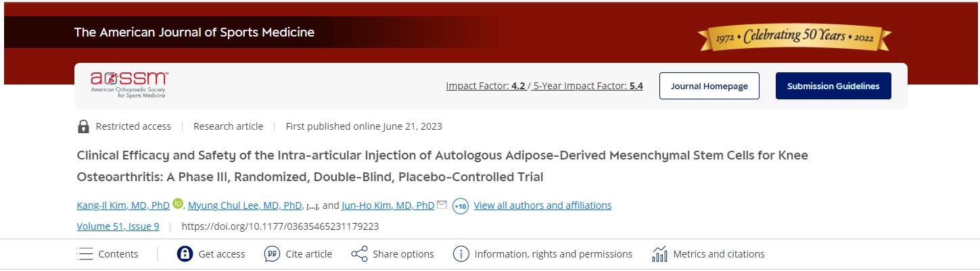Open Kang-Il Kim's ORCID iD icon

click(178, 204)
